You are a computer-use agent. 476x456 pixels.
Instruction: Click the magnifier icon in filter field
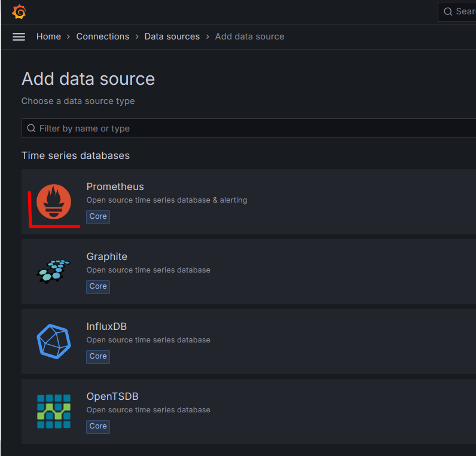[31, 128]
